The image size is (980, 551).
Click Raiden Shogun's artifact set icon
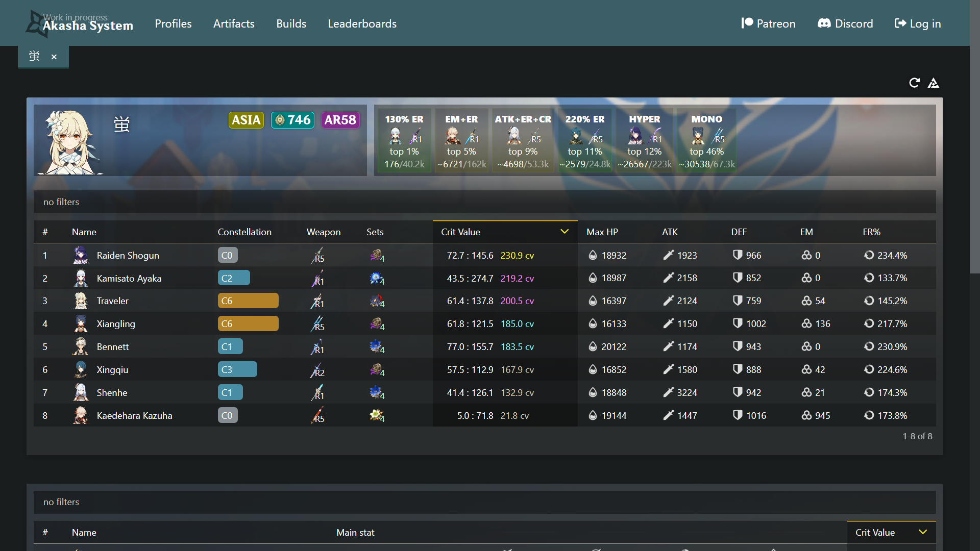pos(377,255)
